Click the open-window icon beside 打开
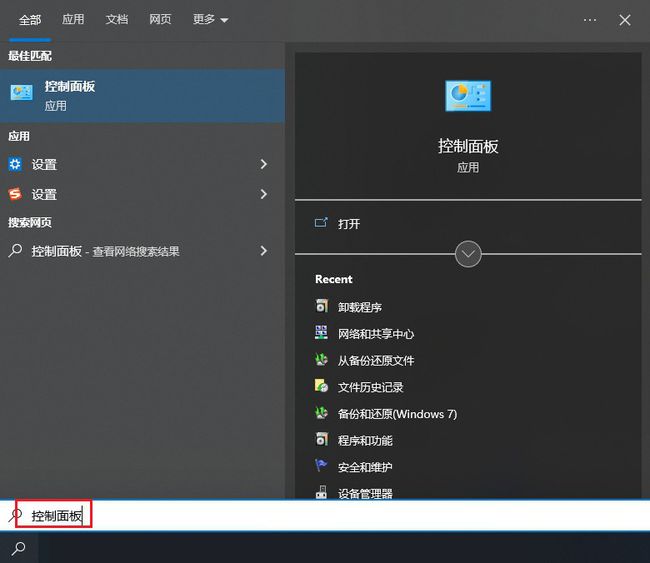This screenshot has width=650, height=563. coord(321,223)
